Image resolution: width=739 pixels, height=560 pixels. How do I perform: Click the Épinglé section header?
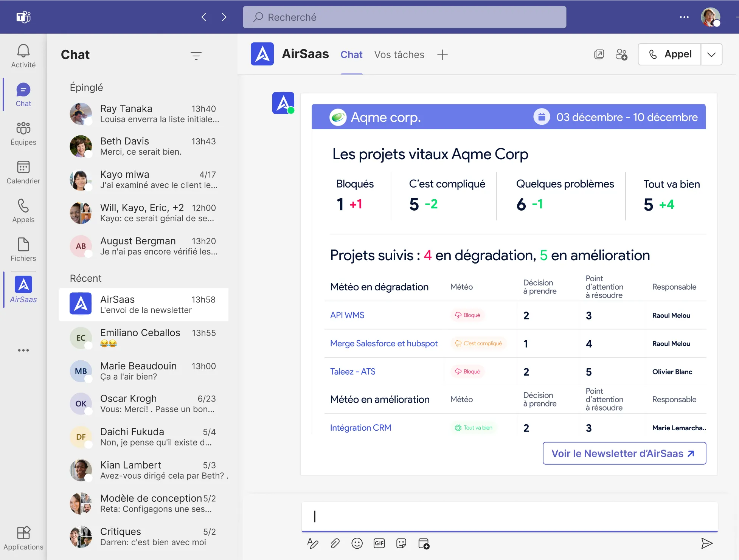86,87
